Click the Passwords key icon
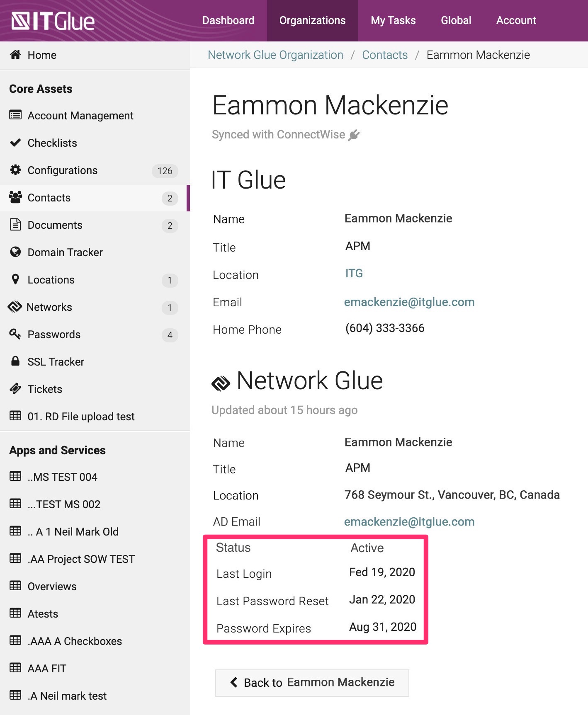This screenshot has width=588, height=715. click(x=15, y=334)
